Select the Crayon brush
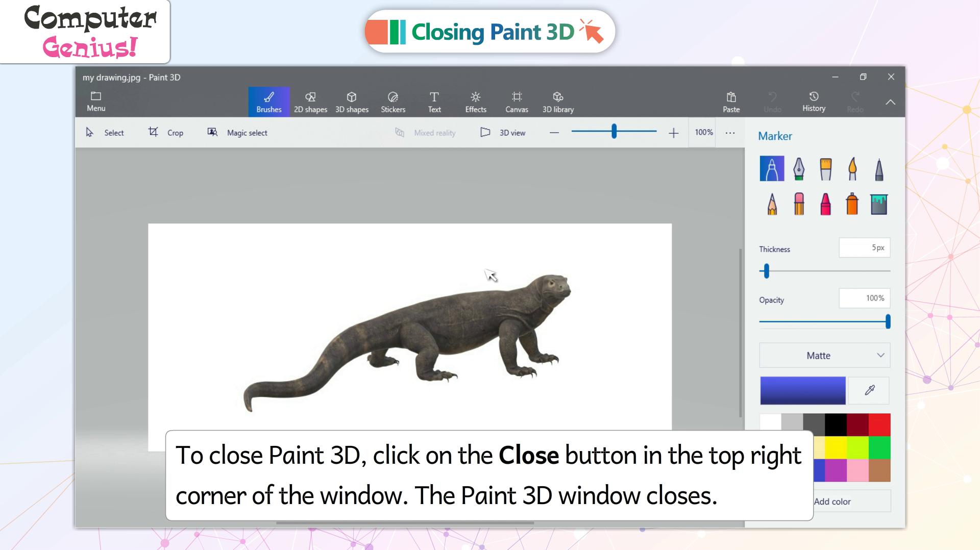 825,204
